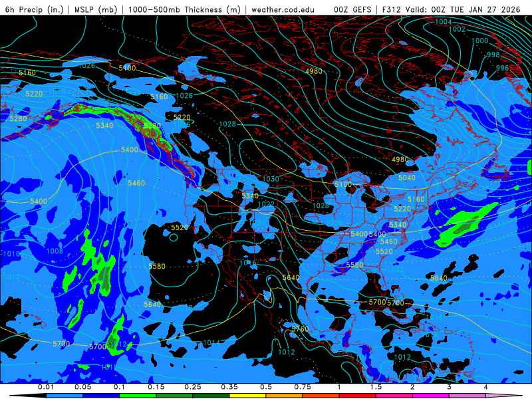Click the "MSLP (mb)" header label
Screen dimensions: 532x399
click(x=96, y=9)
